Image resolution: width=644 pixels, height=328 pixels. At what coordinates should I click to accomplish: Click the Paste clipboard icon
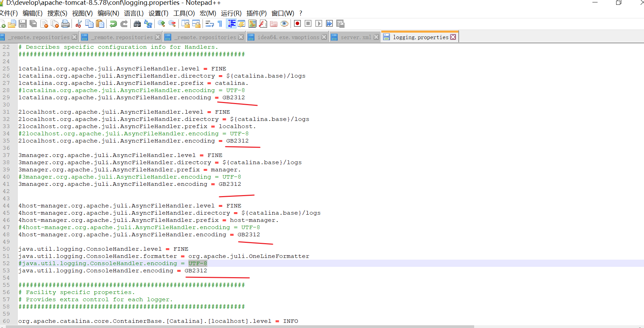(100, 24)
